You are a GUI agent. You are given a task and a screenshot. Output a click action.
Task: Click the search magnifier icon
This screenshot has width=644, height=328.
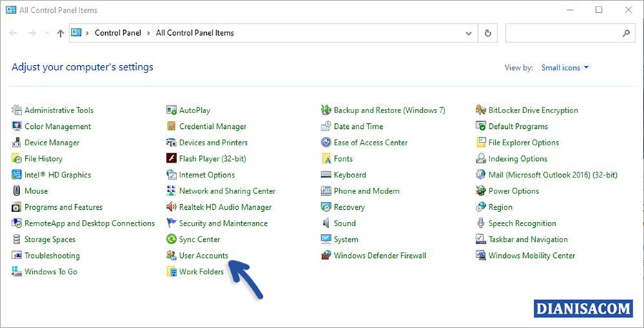tap(626, 33)
